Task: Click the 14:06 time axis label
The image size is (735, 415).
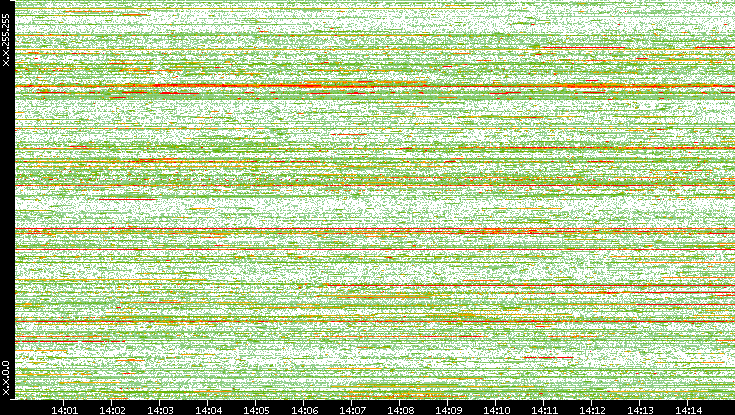Action: 304,410
